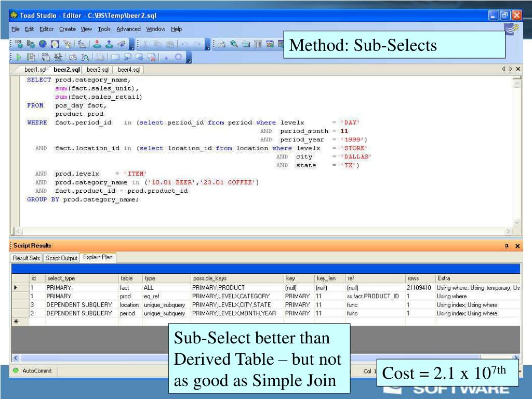532x399 pixels.
Task: Expand edit toolbar group overflow arrow
Action: coord(207,44)
